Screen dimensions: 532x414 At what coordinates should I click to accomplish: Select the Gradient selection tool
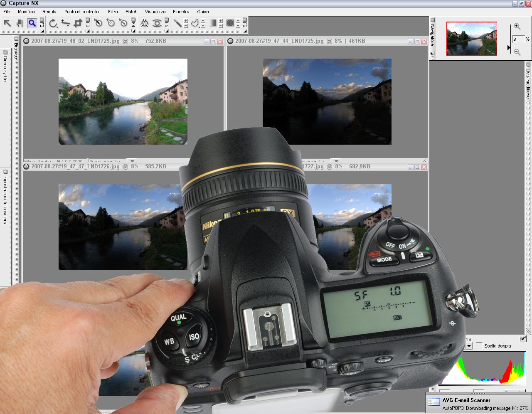point(213,23)
